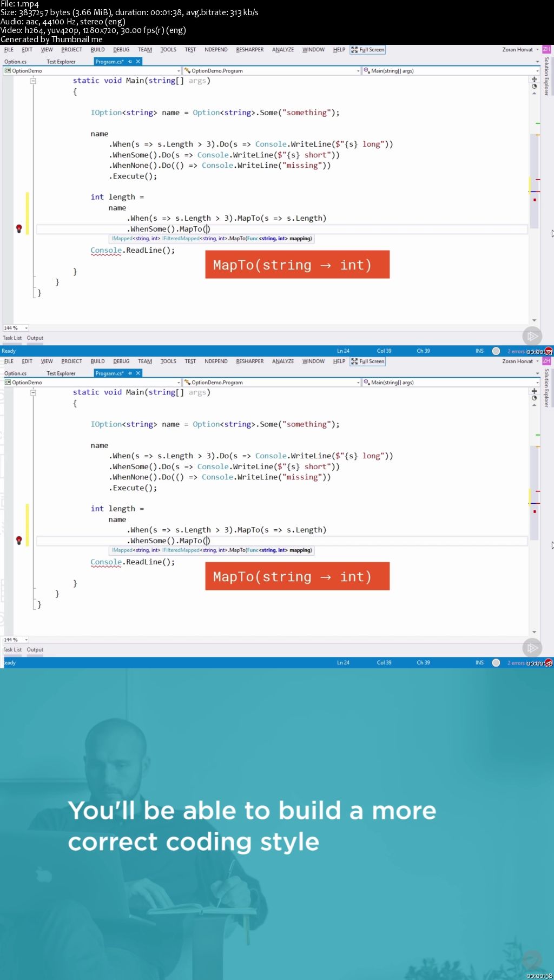
Task: Click ZH account badge in upper frame
Action: pyautogui.click(x=546, y=49)
